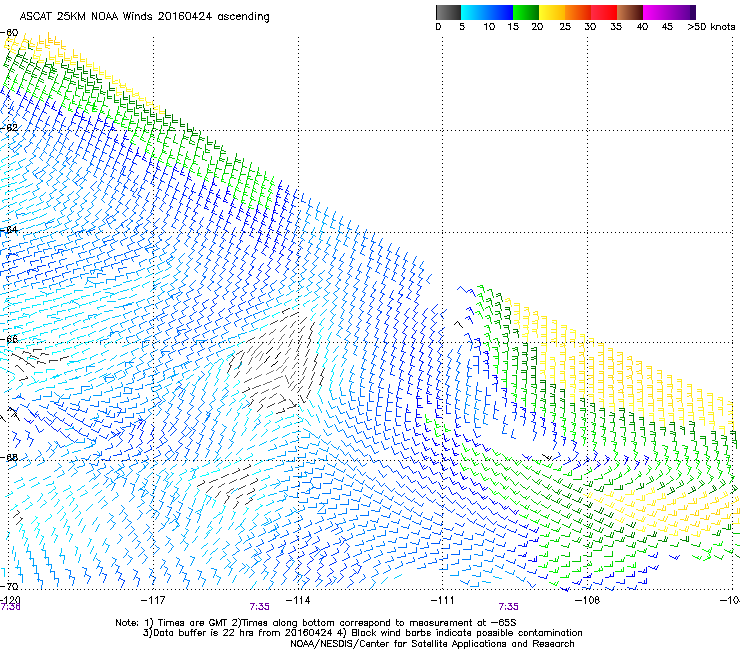The image size is (740, 650).
Task: Select the red 30-35 knots legend swatch
Action: (604, 12)
